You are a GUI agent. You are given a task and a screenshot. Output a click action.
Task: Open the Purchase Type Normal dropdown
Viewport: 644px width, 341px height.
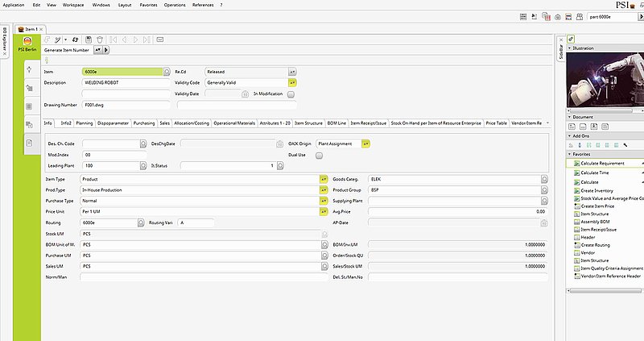[324, 201]
